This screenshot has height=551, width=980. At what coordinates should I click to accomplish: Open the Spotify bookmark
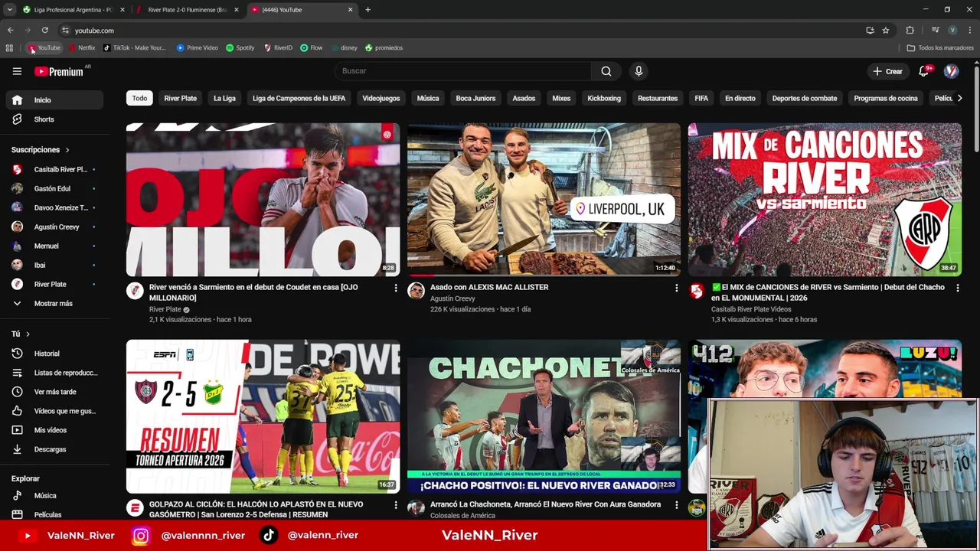240,47
